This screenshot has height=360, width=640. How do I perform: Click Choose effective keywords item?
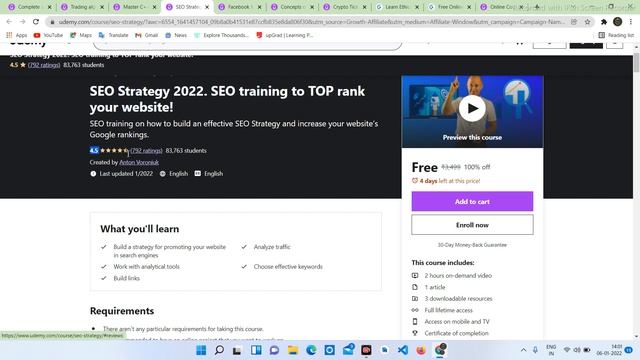pos(288,267)
